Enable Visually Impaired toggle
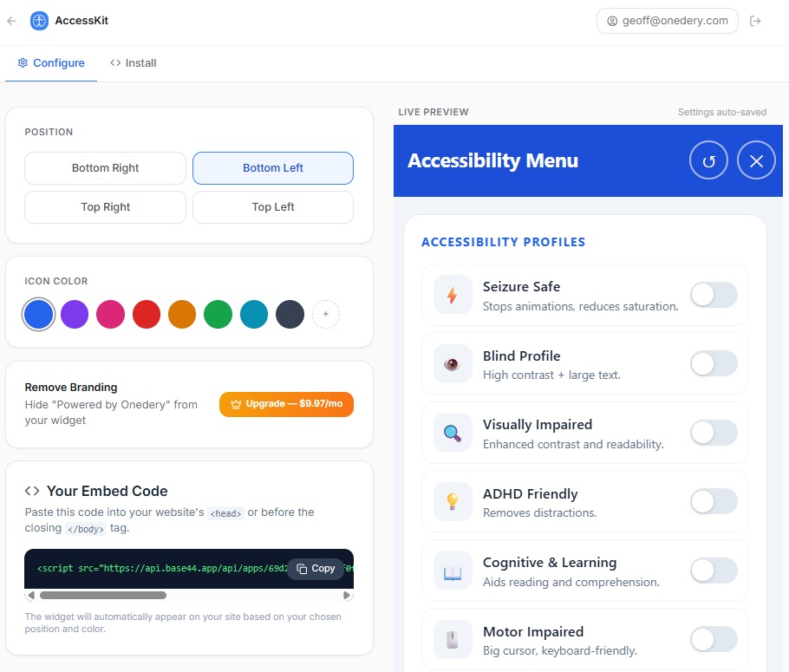 click(x=714, y=433)
